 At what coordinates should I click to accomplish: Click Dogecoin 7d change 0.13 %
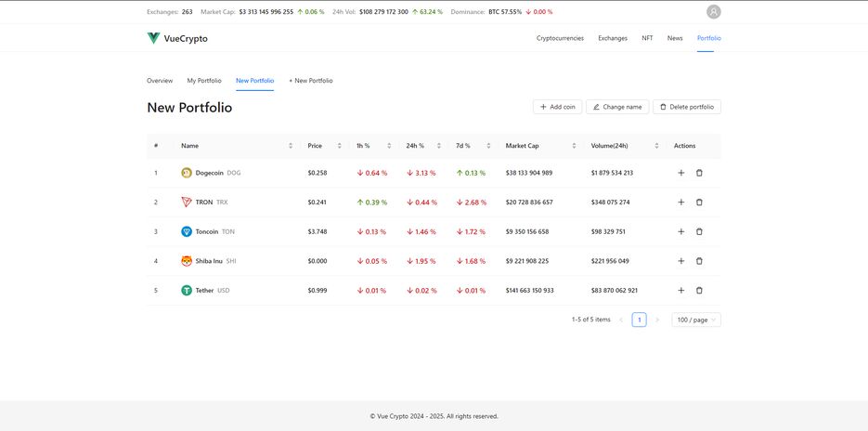pos(471,173)
